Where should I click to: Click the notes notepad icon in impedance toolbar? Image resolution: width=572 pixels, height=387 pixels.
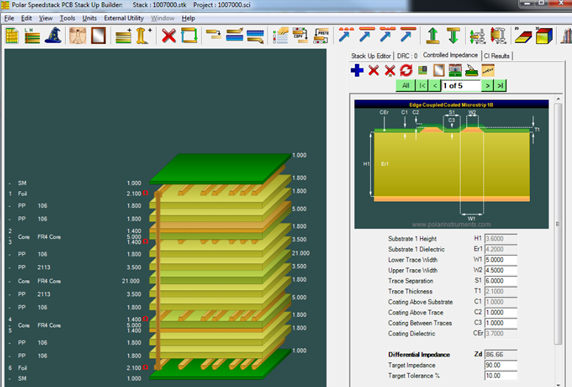coord(488,70)
